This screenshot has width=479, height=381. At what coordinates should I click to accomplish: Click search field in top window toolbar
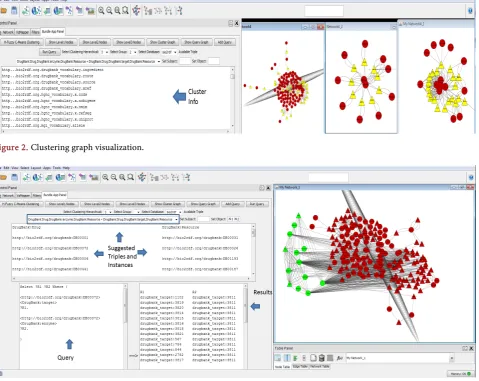[324, 11]
